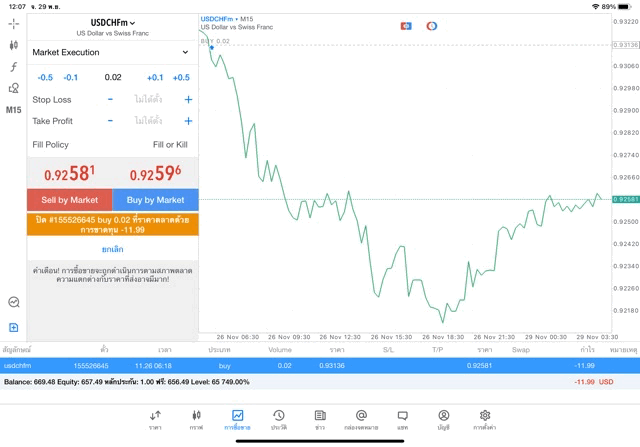Increase volume by +0.1

[155, 78]
